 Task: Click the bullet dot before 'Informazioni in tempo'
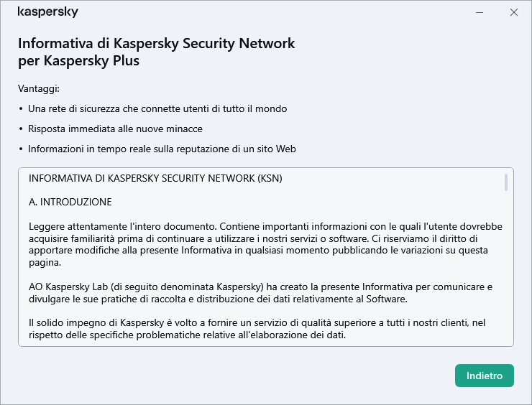[21, 149]
